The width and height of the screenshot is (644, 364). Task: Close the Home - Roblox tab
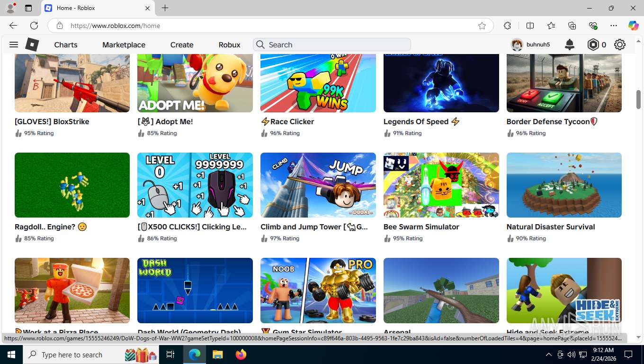(147, 8)
